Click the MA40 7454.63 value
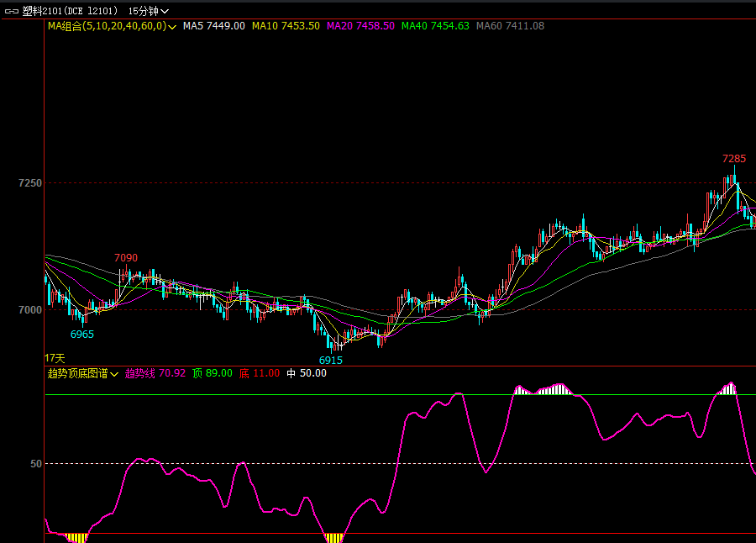The image size is (756, 543). (x=435, y=26)
